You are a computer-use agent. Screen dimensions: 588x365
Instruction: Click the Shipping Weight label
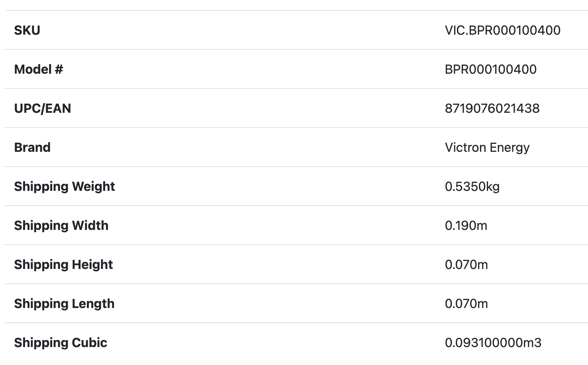(65, 186)
